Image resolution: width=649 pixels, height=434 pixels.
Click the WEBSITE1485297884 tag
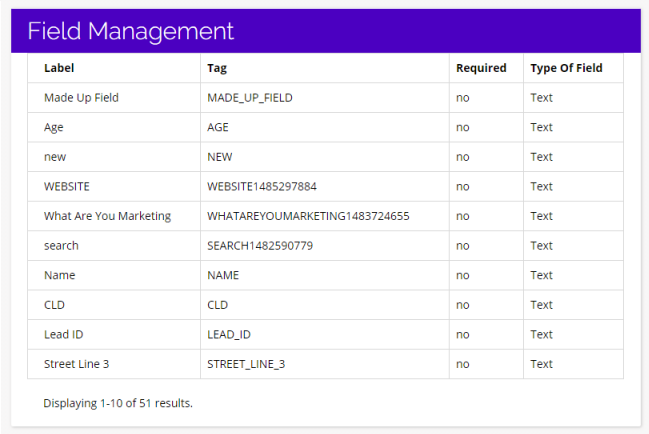click(262, 187)
